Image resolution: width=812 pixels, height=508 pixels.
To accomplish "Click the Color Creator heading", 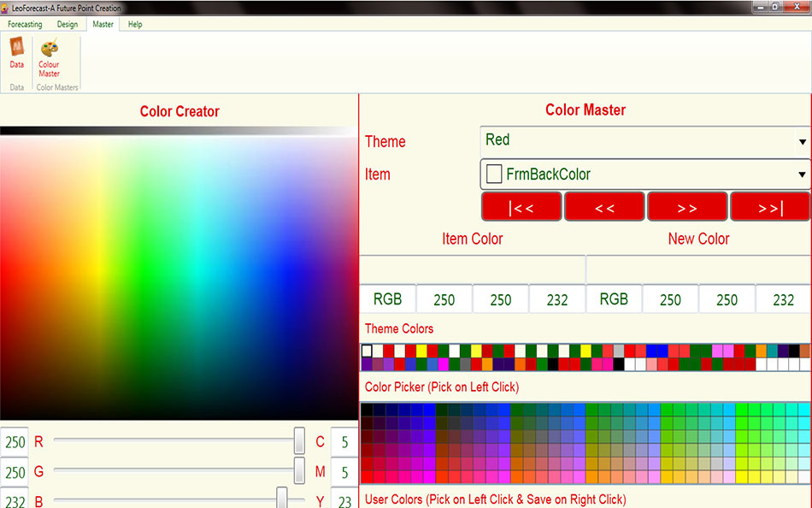I will coord(179,111).
